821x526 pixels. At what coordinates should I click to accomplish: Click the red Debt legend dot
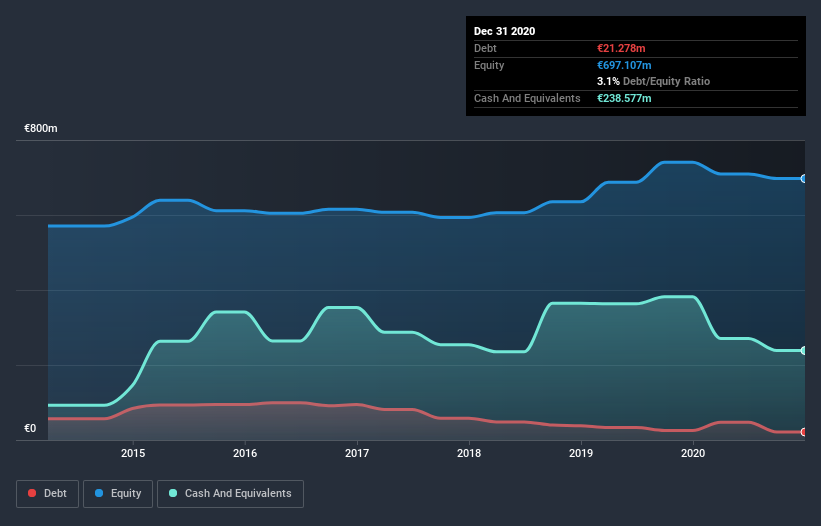pyautogui.click(x=32, y=493)
